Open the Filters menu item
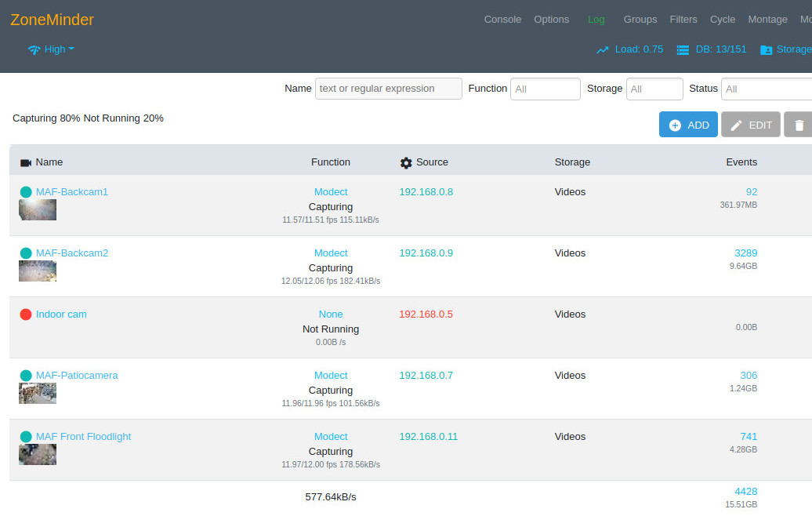This screenshot has height=527, width=812. tap(683, 20)
